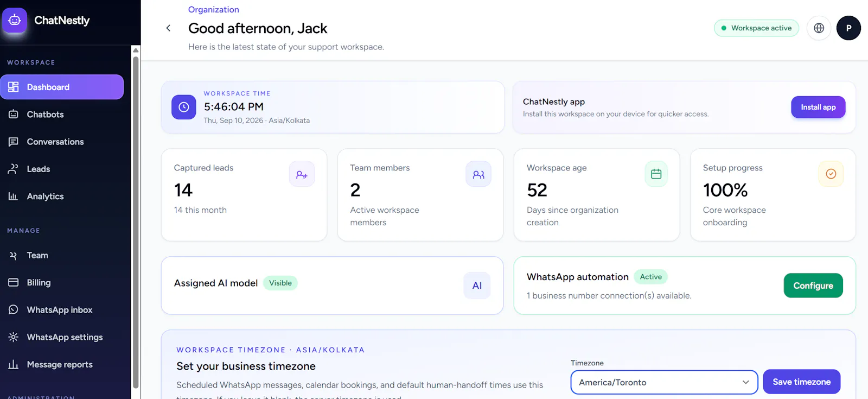Image resolution: width=868 pixels, height=399 pixels.
Task: Go back using the header chevron arrow
Action: (x=168, y=28)
